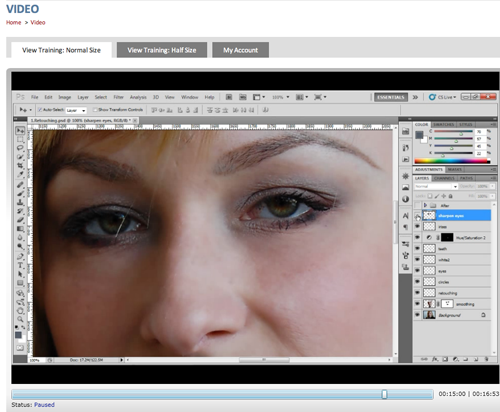Open the Paragraph panel icon
Viewport: 500px width, 412px height.
tap(405, 227)
